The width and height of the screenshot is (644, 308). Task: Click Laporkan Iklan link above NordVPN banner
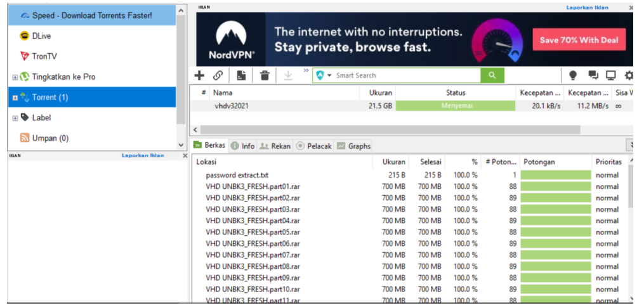[x=588, y=8]
